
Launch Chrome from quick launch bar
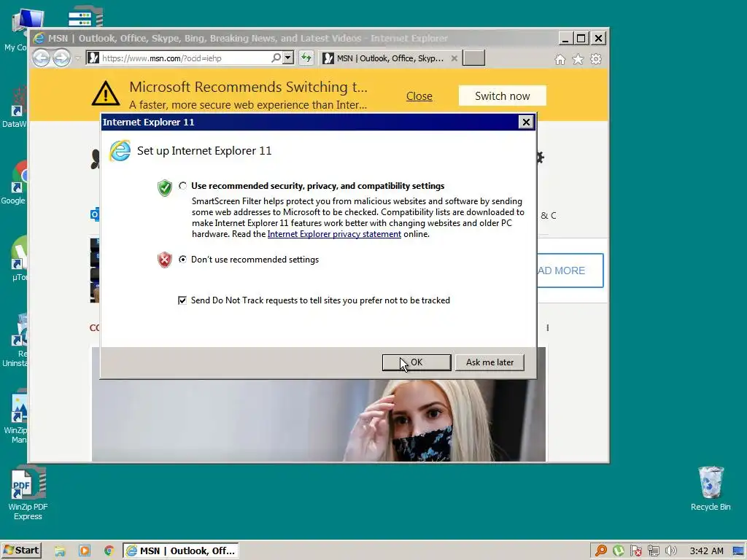coord(109,551)
